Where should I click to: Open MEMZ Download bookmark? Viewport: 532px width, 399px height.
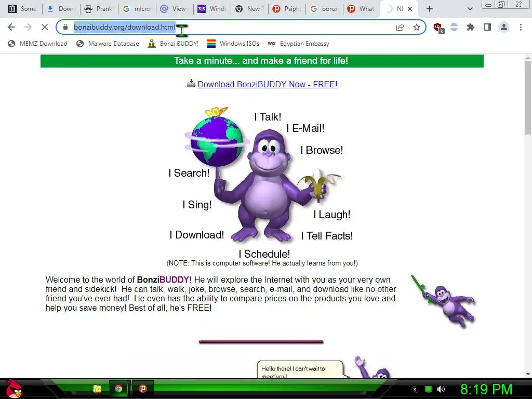tap(37, 44)
